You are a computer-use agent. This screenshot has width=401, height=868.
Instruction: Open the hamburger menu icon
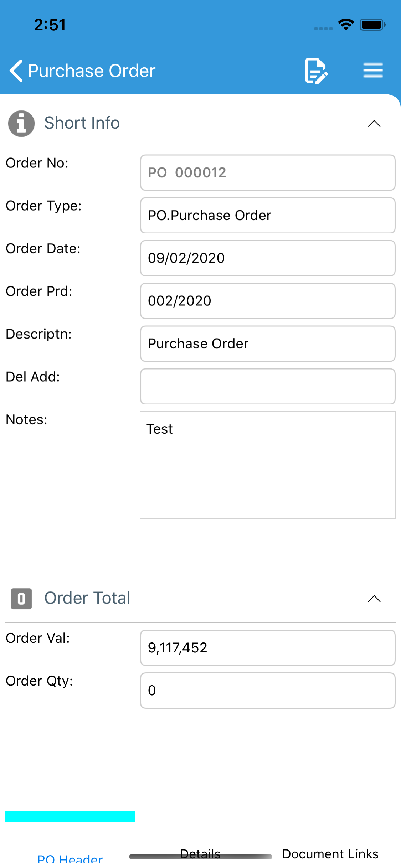(373, 70)
